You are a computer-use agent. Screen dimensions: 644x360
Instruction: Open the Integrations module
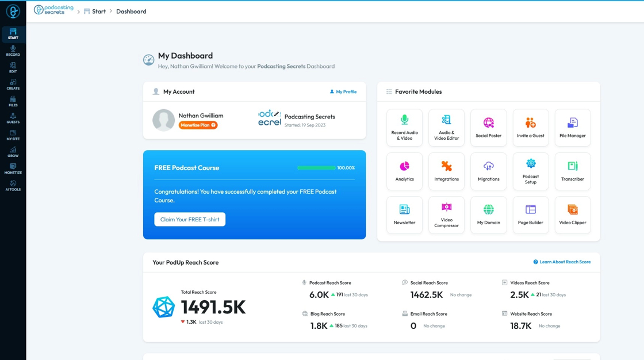pyautogui.click(x=446, y=171)
